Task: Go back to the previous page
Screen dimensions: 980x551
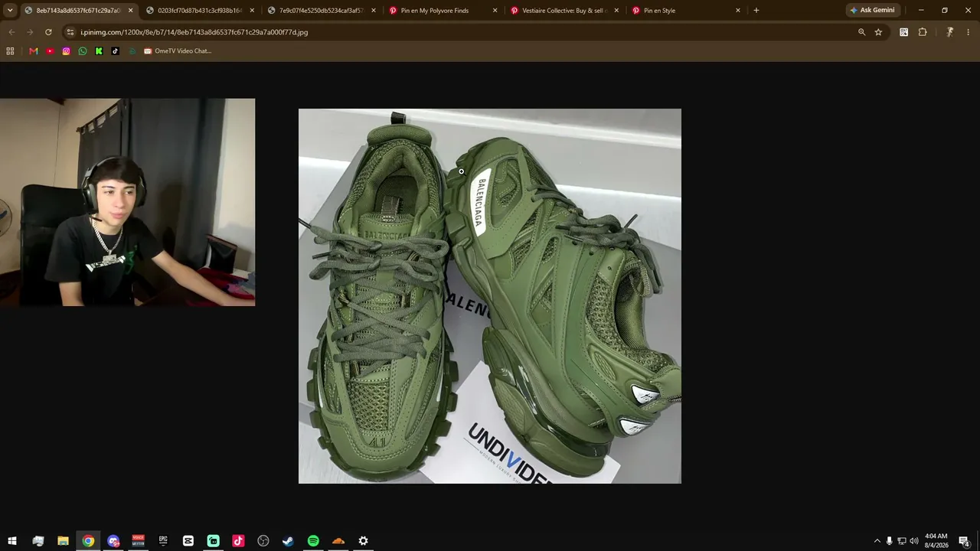Action: click(x=11, y=32)
